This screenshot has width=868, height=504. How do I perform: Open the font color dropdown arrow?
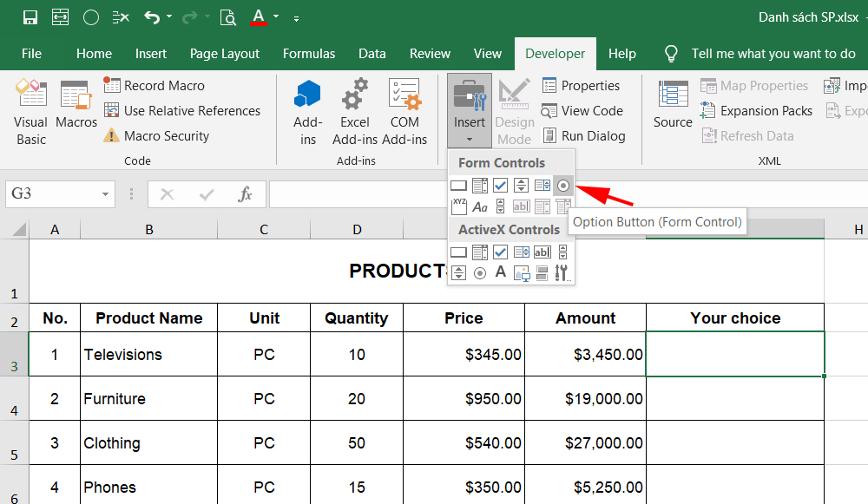276,17
